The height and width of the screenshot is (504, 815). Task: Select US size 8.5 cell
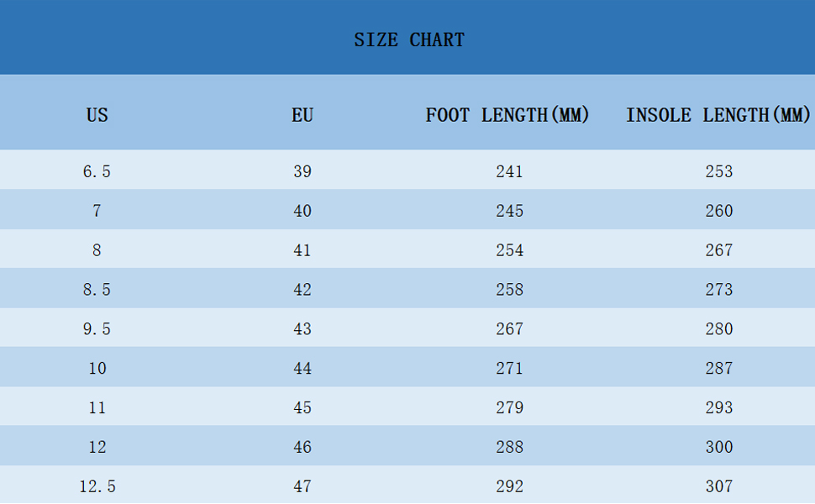point(97,290)
